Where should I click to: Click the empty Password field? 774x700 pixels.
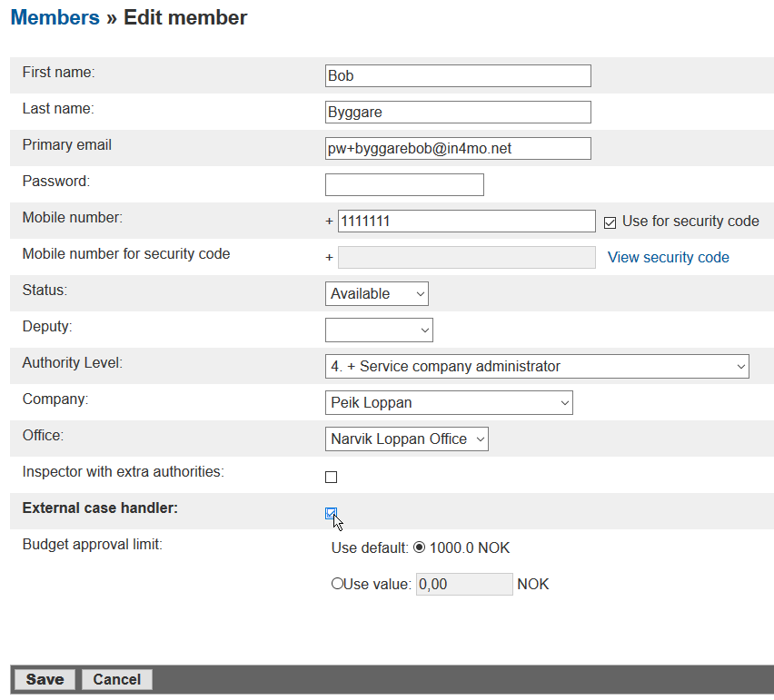[404, 185]
